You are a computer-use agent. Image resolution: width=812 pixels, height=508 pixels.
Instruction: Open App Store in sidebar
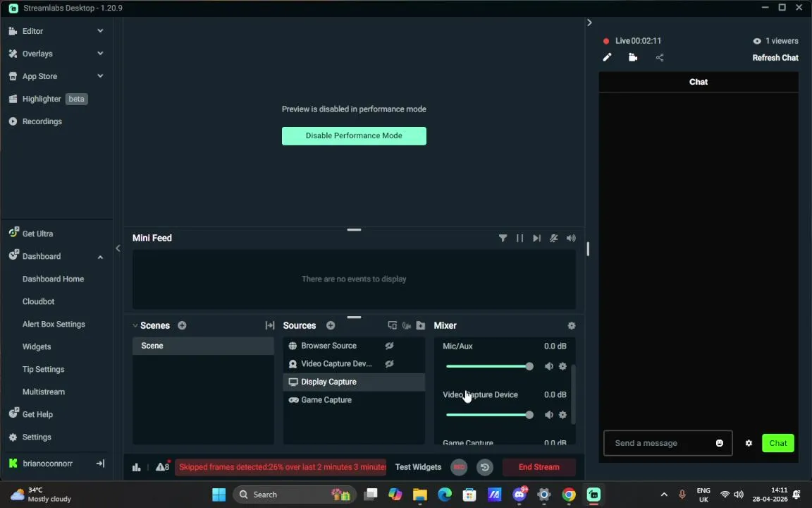pyautogui.click(x=39, y=76)
